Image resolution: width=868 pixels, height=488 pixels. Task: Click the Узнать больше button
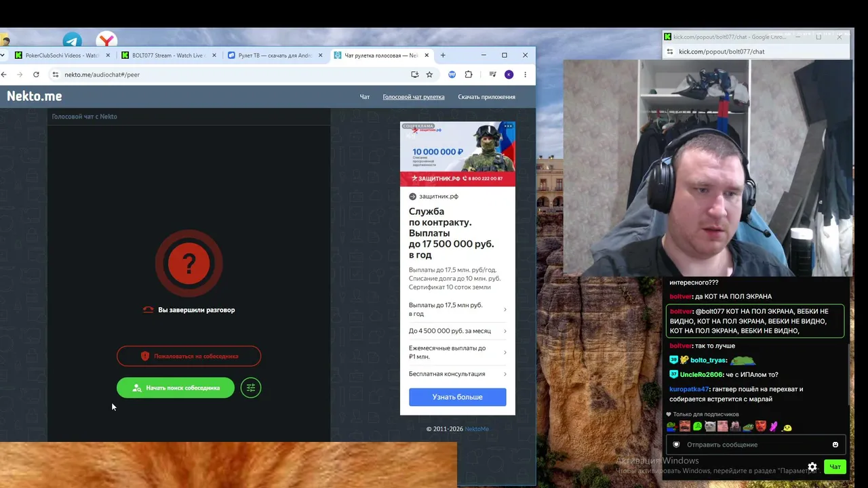click(x=458, y=397)
